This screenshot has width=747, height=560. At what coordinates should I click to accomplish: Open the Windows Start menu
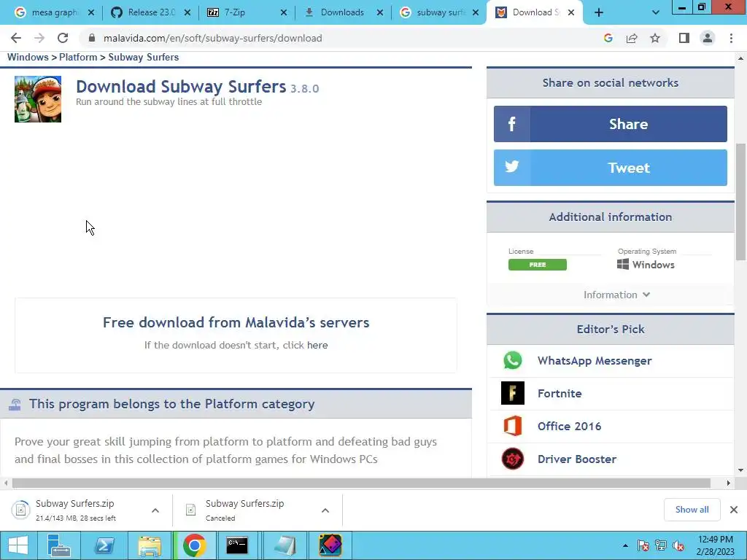click(x=18, y=545)
